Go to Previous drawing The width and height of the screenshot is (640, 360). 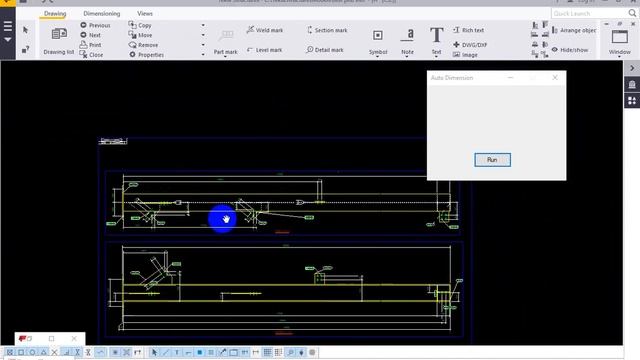click(96, 25)
